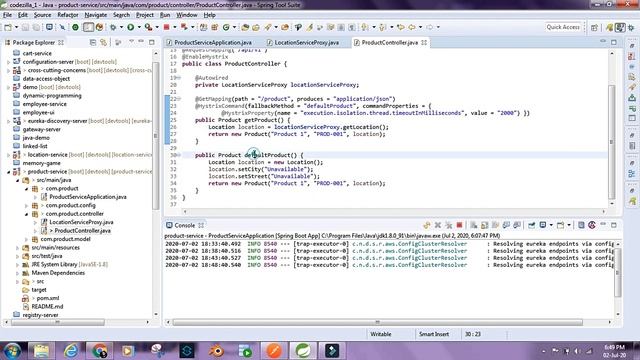Image resolution: width=640 pixels, height=360 pixels.
Task: Open the Window menu
Action: (x=187, y=15)
